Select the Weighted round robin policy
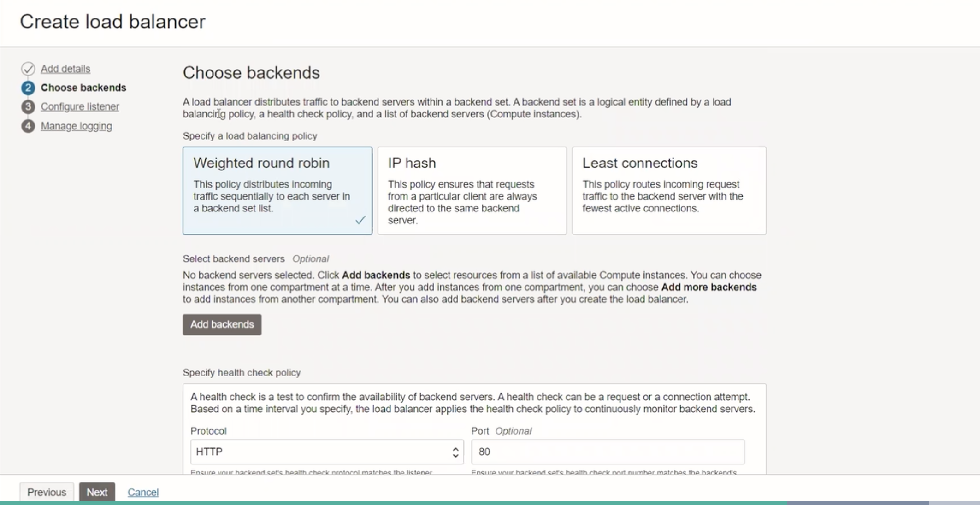This screenshot has height=505, width=980. [x=277, y=190]
